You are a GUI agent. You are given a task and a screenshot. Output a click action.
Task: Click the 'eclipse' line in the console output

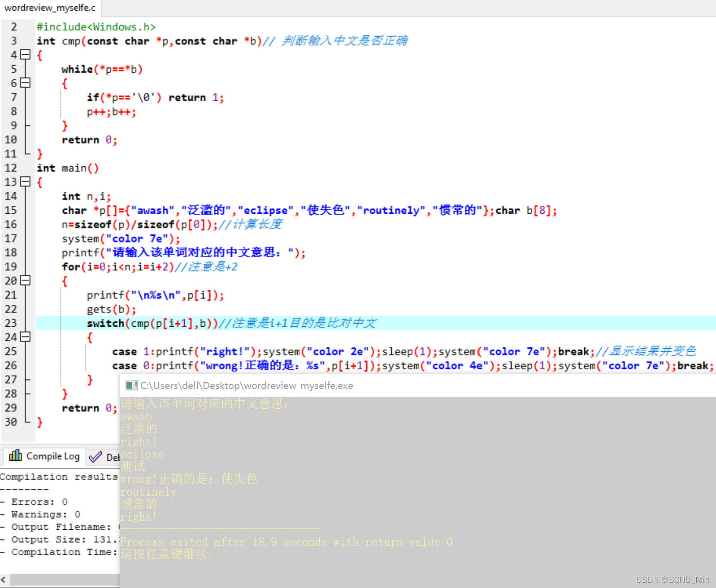point(142,454)
